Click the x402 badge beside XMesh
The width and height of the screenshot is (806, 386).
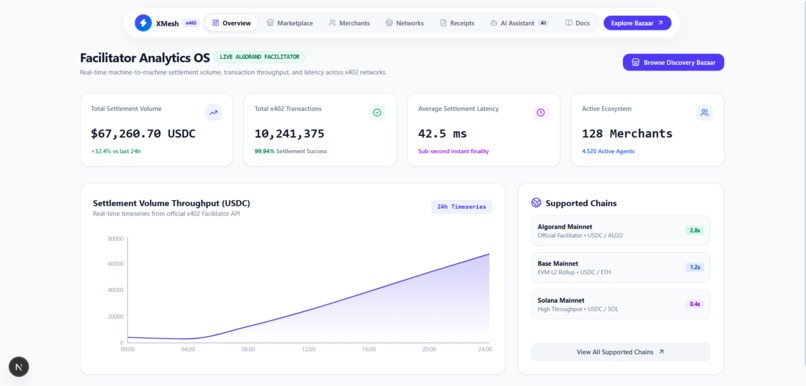tap(191, 23)
